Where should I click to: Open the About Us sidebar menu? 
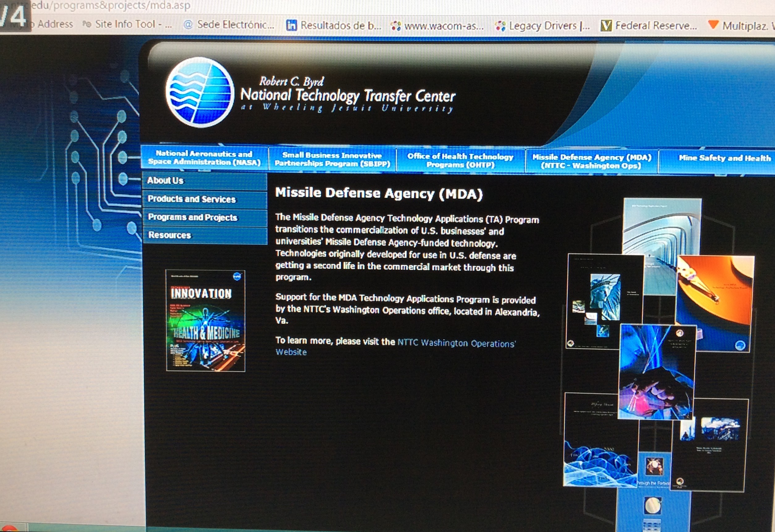[x=204, y=181]
